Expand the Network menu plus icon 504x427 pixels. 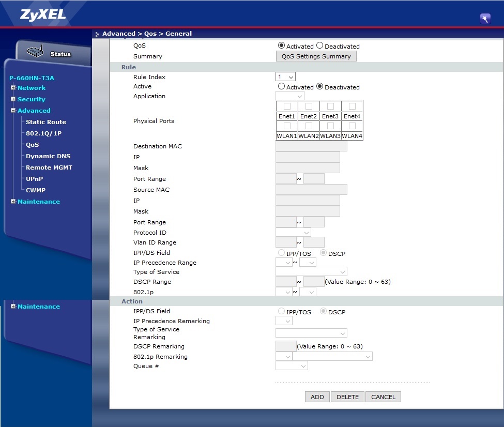(13, 88)
